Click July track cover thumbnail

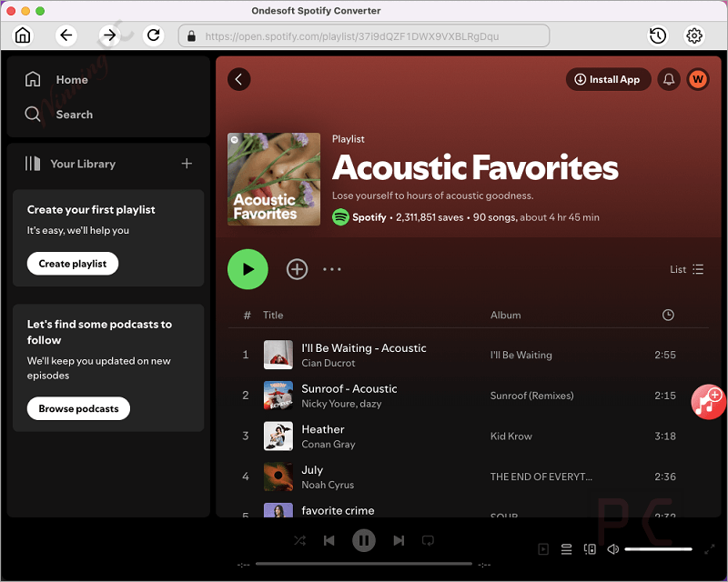(278, 477)
